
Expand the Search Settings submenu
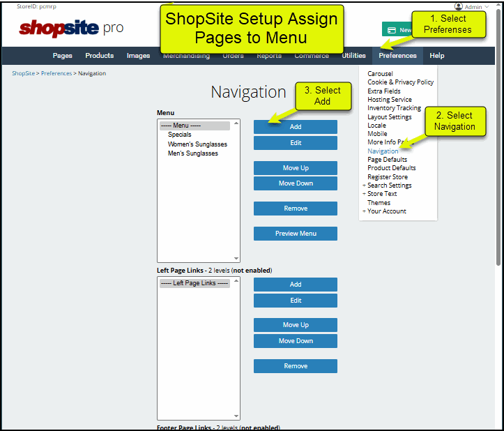pyautogui.click(x=364, y=186)
